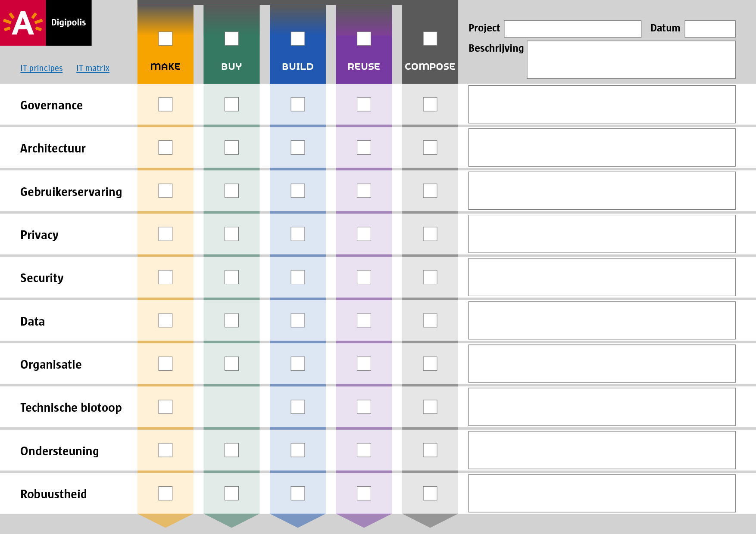Open the IT principes link
The height and width of the screenshot is (534, 756).
point(41,68)
